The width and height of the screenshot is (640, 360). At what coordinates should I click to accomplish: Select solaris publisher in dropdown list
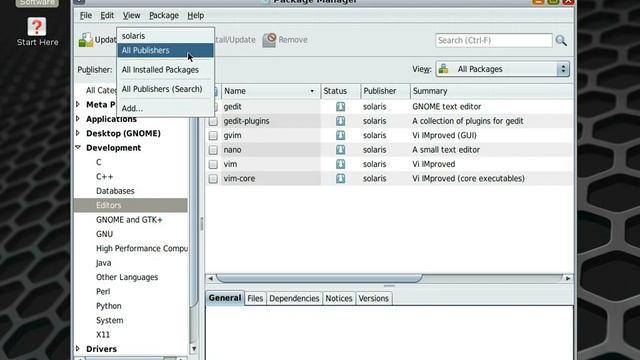pyautogui.click(x=165, y=36)
